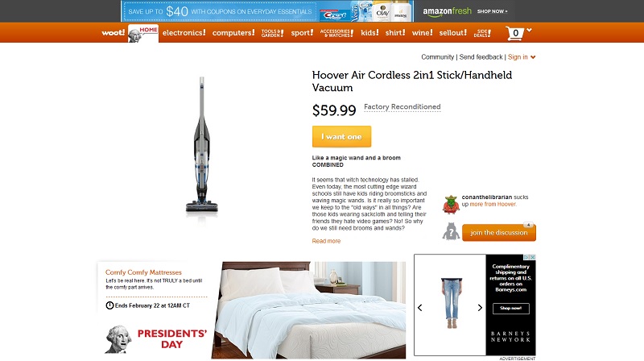Open the electronics! menu
The width and height of the screenshot is (644, 361).
[184, 32]
